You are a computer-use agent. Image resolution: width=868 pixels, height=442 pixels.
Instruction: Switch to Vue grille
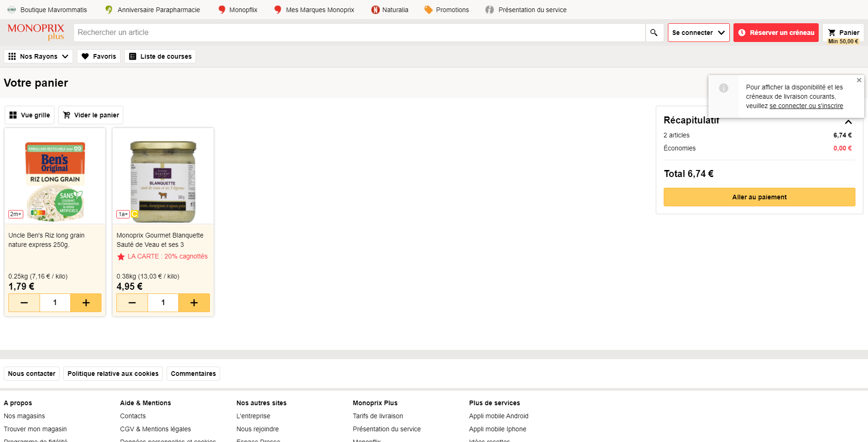point(29,115)
